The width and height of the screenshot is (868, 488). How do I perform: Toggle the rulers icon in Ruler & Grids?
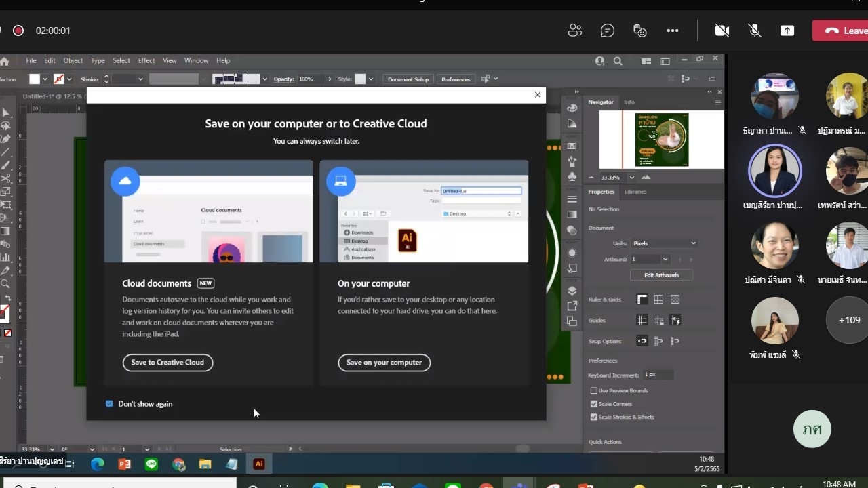click(x=642, y=300)
